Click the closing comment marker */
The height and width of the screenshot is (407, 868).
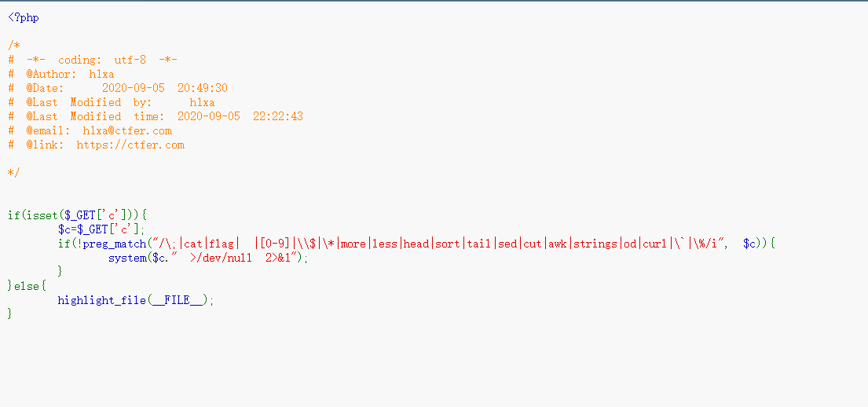(14, 173)
